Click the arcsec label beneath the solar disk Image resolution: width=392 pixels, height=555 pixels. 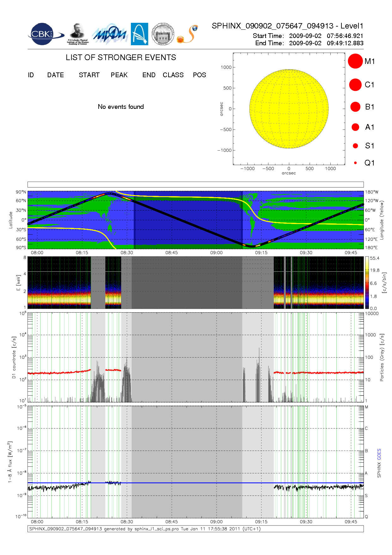pyautogui.click(x=289, y=173)
